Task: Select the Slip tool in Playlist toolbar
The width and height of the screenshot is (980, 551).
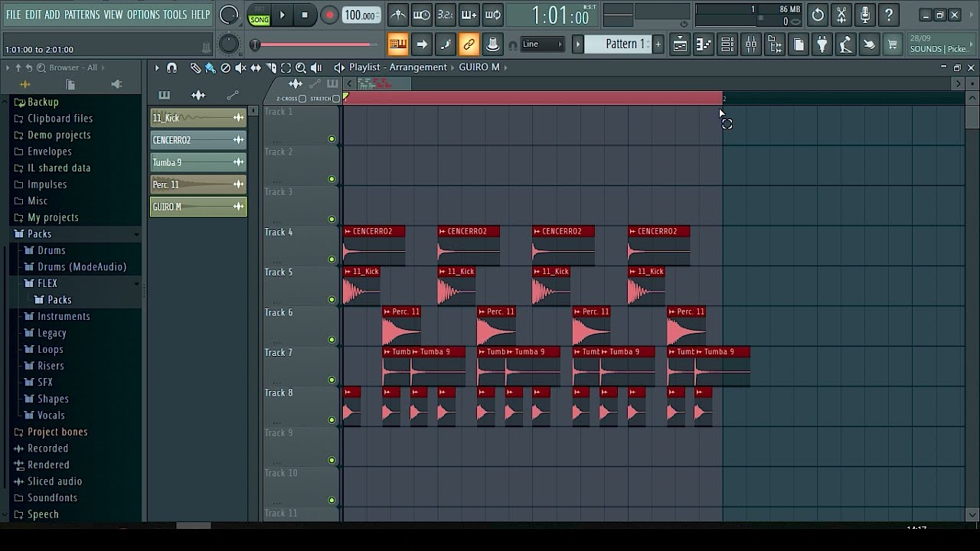Action: tap(256, 68)
